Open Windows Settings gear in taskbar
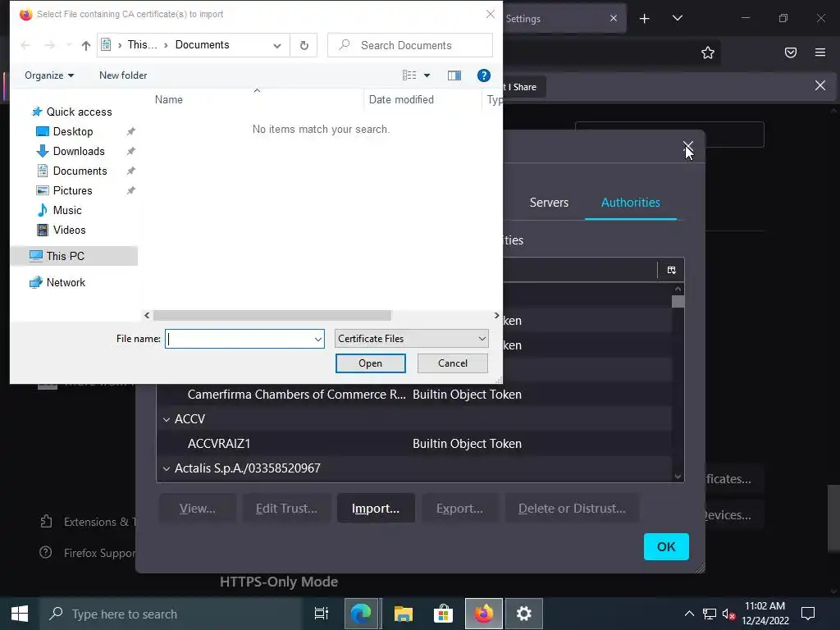The width and height of the screenshot is (840, 630). coord(524,614)
